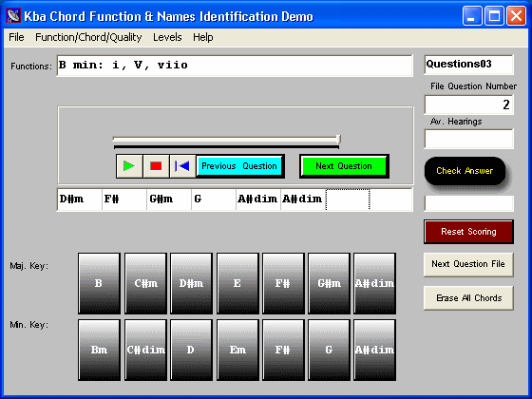Screen dimensions: 532x399
Task: Maximize the Kba Chord Function window
Action: tap(494, 15)
